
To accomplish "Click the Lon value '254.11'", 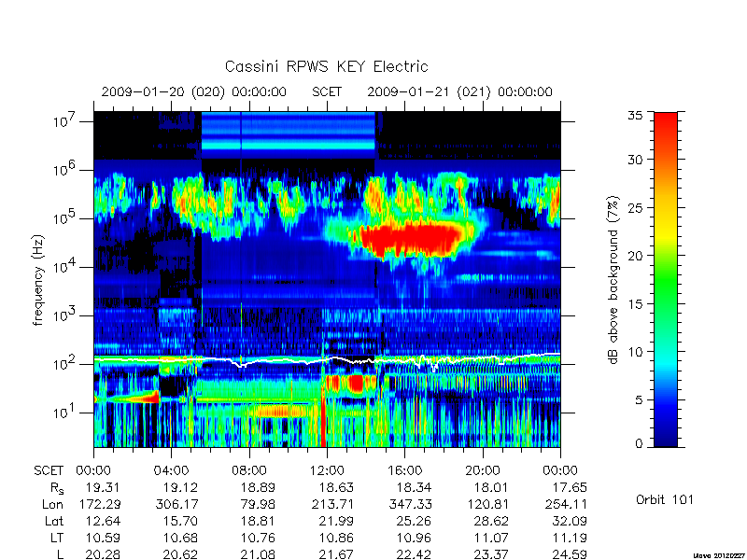I will [x=566, y=504].
